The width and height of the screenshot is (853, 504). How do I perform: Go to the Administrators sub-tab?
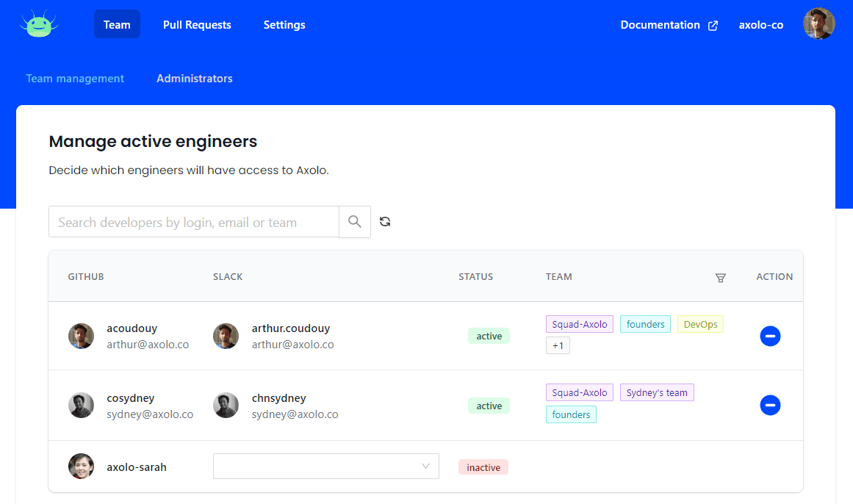(194, 79)
